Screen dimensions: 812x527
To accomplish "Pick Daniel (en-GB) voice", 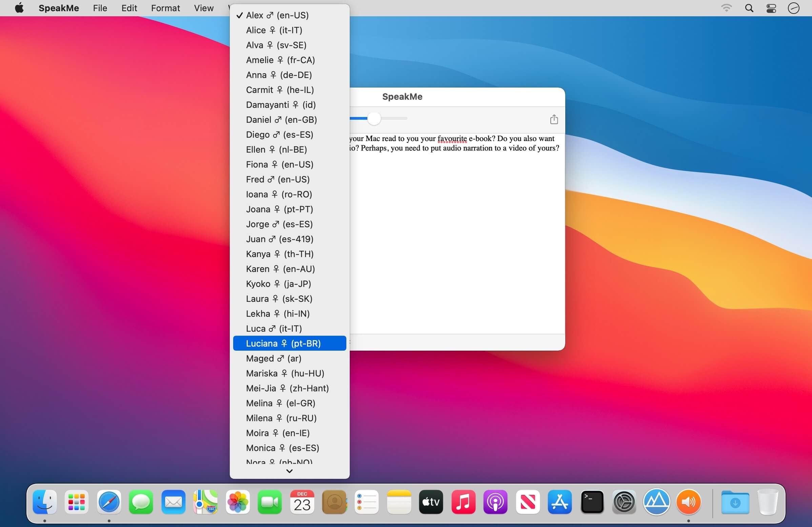I will (x=281, y=120).
